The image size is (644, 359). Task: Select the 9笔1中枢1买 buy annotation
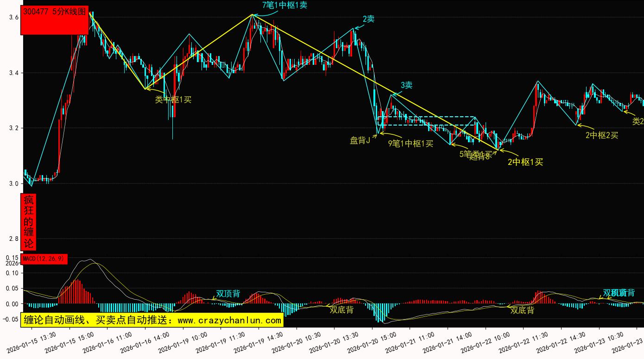coord(410,143)
